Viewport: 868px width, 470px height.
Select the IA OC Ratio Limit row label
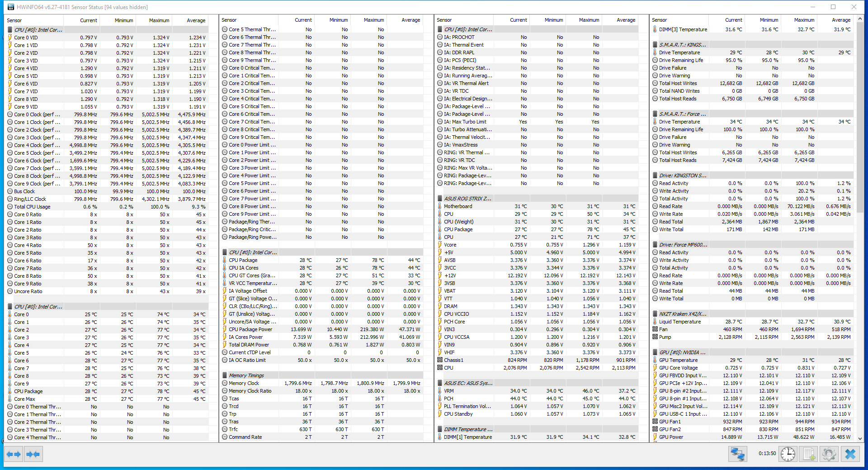247,360
